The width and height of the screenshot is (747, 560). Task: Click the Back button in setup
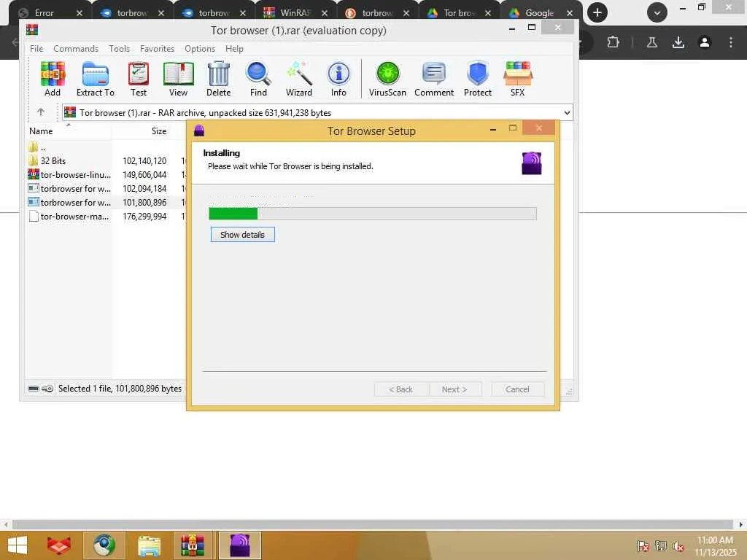[x=401, y=389]
